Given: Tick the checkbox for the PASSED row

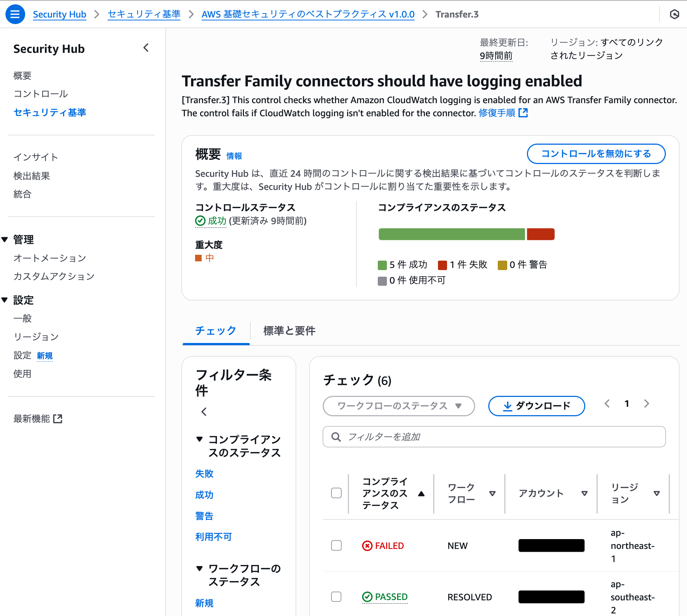Looking at the screenshot, I should [336, 597].
